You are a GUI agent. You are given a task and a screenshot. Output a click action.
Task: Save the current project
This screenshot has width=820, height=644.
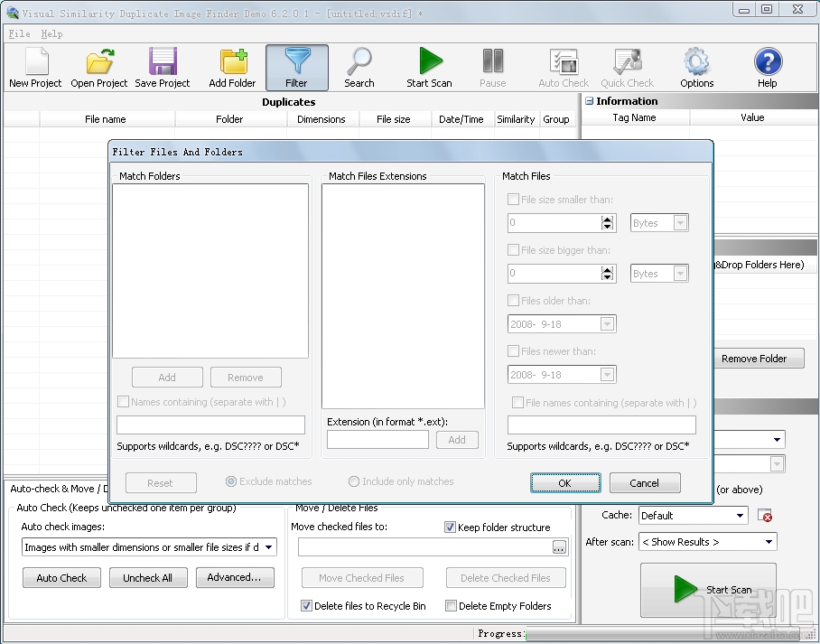point(162,67)
